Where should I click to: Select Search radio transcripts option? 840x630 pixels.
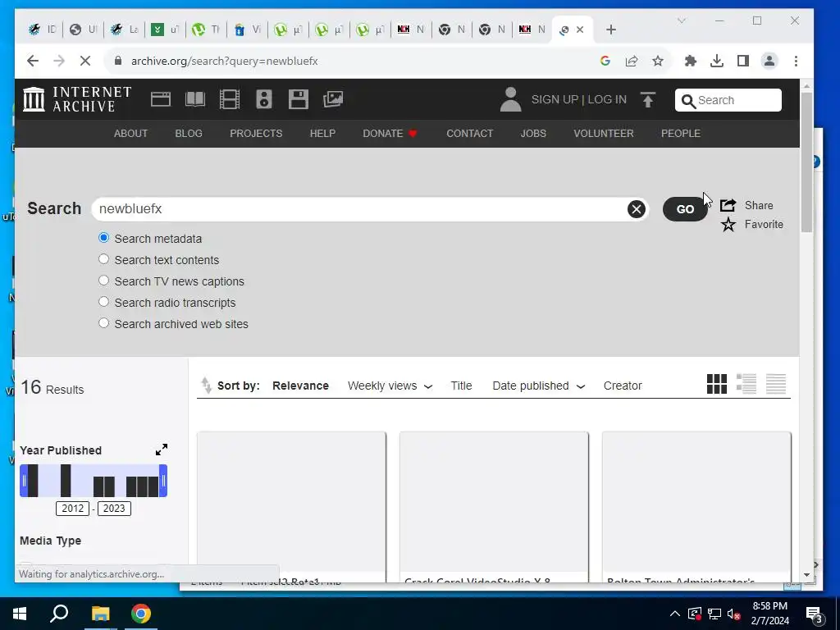click(104, 302)
